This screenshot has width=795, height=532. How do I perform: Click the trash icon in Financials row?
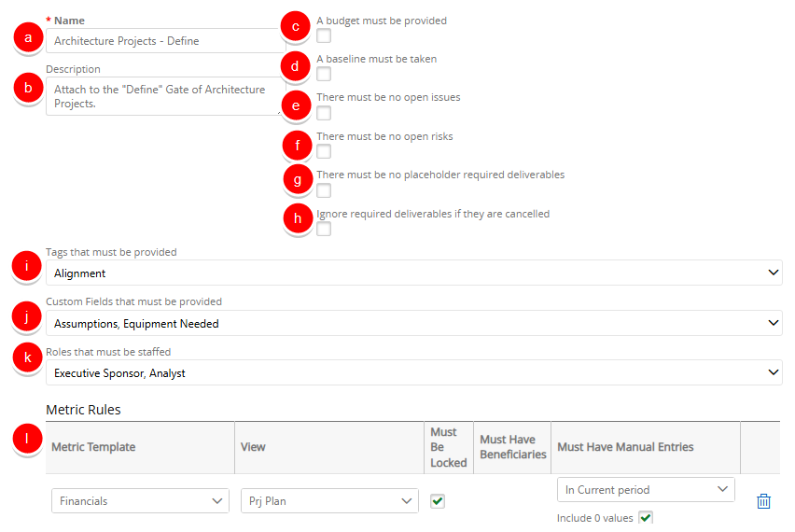click(763, 501)
